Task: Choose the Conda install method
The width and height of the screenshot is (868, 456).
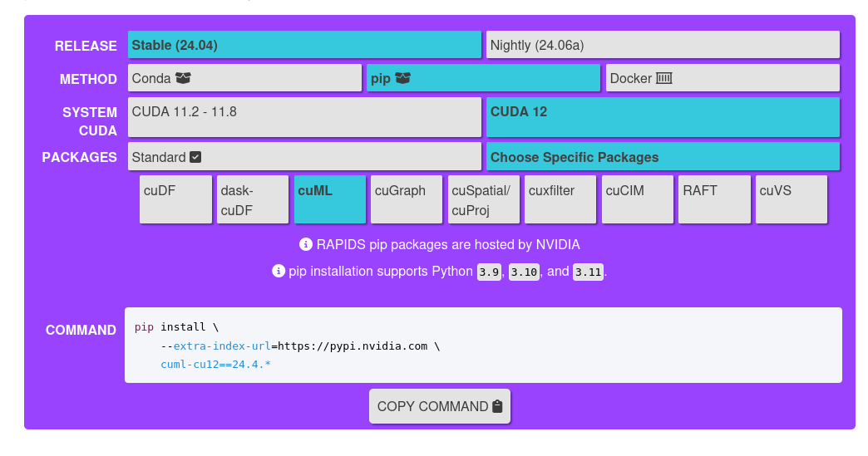Action: [244, 78]
